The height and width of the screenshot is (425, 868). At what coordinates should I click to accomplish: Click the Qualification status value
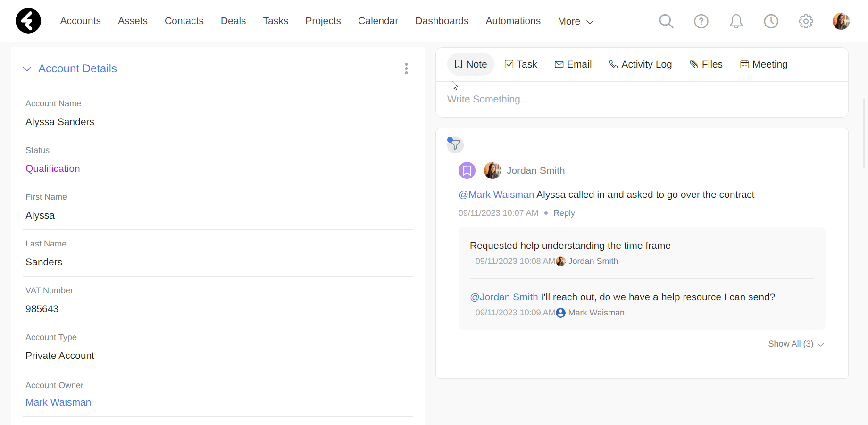(52, 169)
